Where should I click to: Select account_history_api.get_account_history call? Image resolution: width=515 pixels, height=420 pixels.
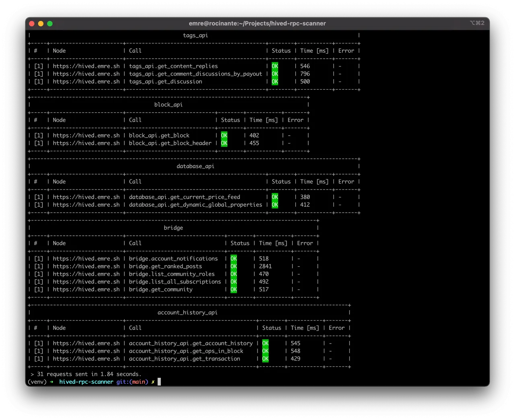191,343
